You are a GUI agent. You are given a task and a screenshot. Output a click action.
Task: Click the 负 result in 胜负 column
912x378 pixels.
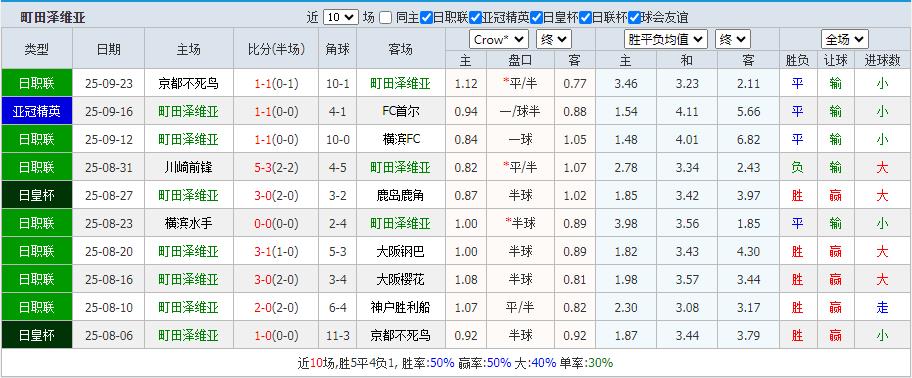(x=797, y=167)
